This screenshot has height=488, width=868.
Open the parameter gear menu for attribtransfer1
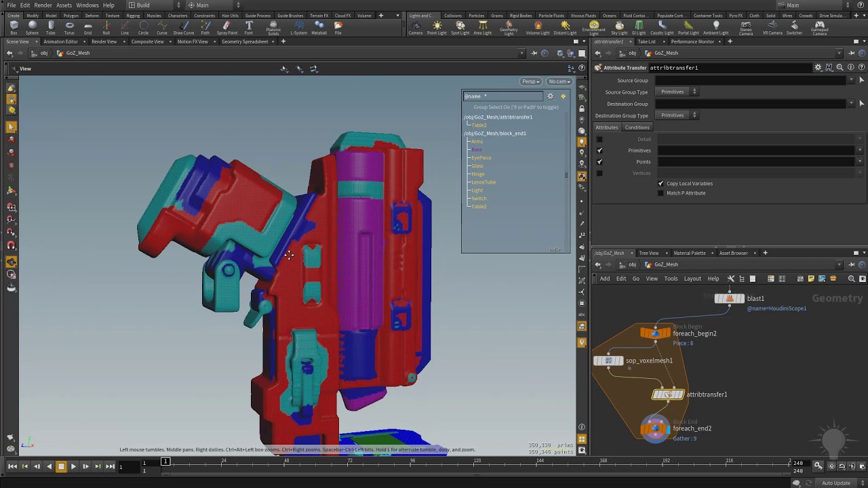point(818,68)
